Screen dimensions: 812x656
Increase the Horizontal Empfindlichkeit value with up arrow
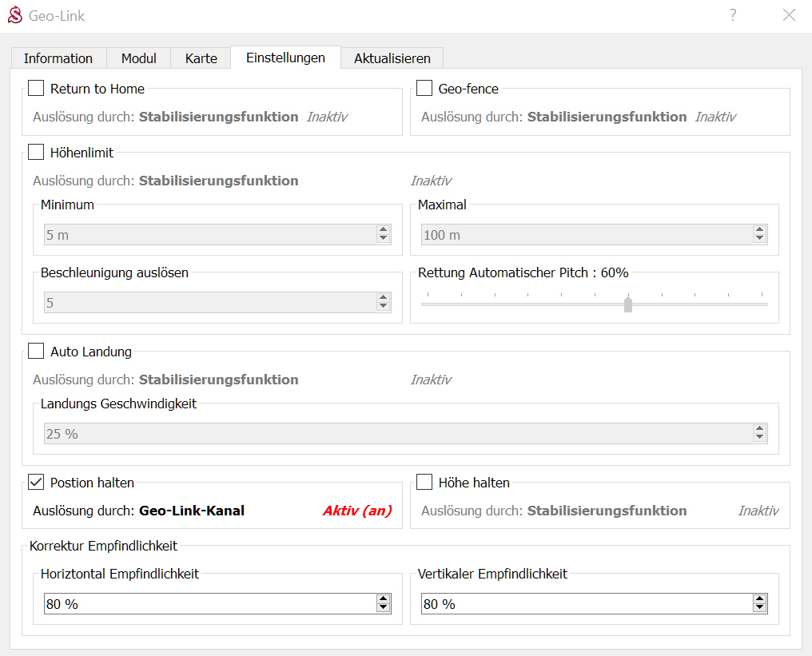pos(383,599)
